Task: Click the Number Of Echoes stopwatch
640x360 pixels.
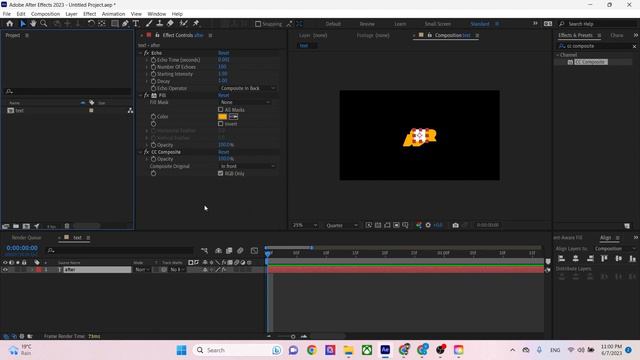Action: pos(153,67)
